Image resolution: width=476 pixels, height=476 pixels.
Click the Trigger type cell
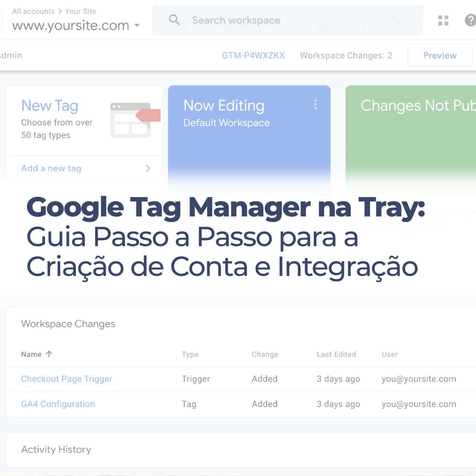click(196, 379)
